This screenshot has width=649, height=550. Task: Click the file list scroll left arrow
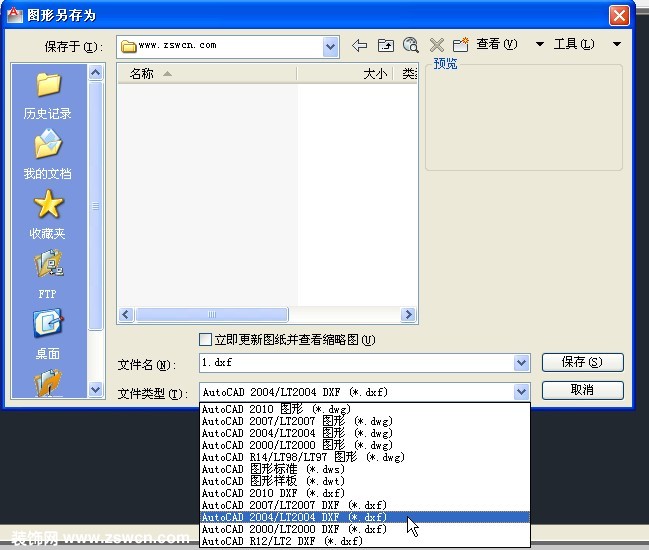[x=126, y=315]
